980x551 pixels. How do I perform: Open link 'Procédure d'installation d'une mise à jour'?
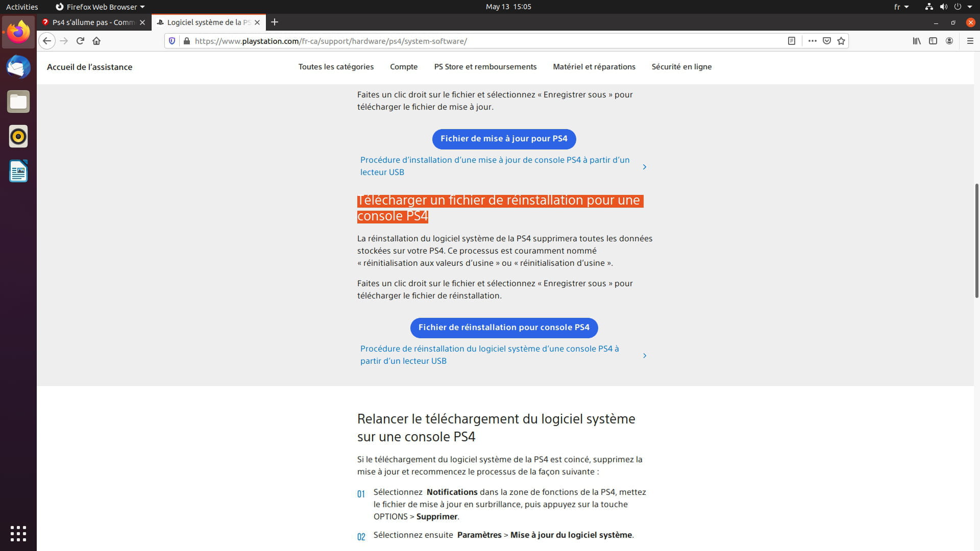pyautogui.click(x=495, y=166)
